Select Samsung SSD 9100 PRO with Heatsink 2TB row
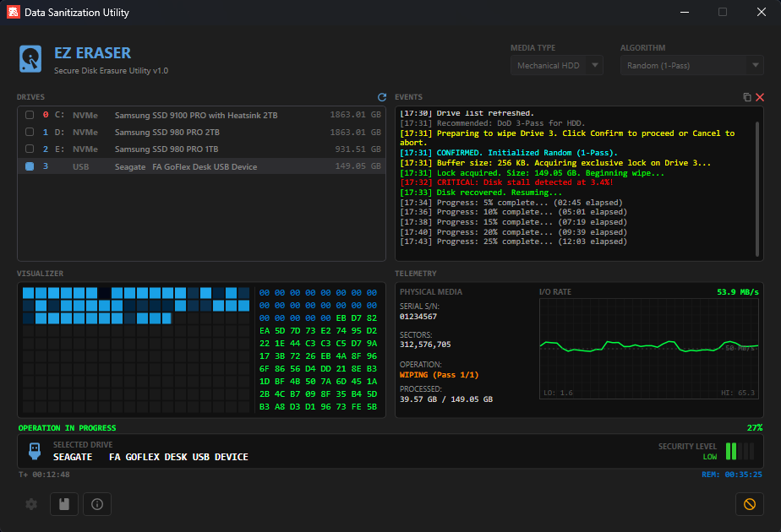The height and width of the screenshot is (532, 781). click(202, 115)
